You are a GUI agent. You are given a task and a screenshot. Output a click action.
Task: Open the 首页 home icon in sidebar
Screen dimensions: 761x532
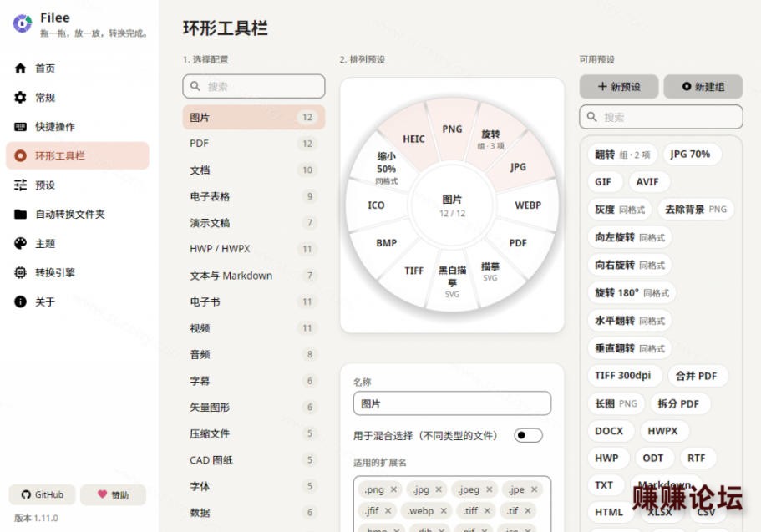click(x=20, y=68)
